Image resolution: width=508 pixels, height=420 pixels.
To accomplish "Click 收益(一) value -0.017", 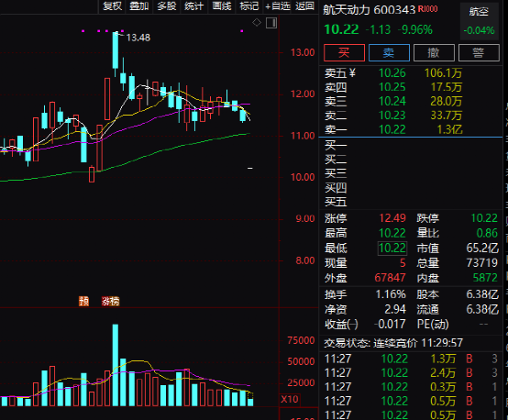I will pos(390,324).
